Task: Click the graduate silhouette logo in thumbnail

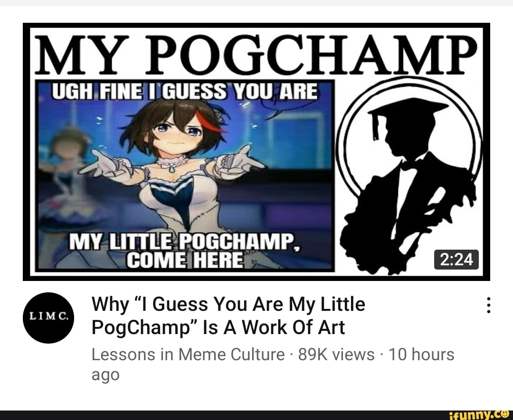Action: click(409, 176)
